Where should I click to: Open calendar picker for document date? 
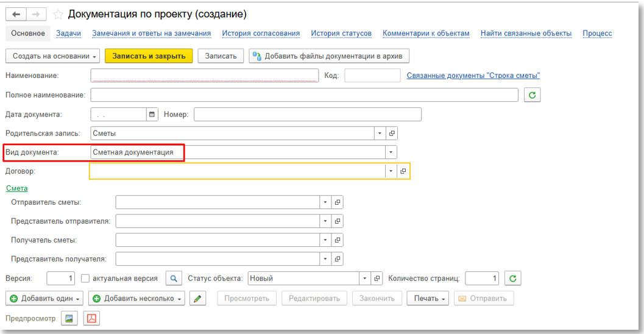[152, 114]
